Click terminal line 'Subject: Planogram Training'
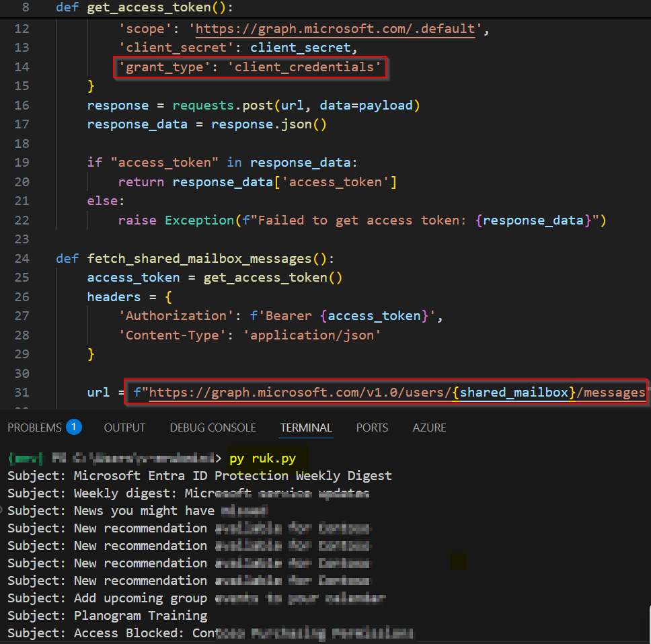 click(x=107, y=615)
